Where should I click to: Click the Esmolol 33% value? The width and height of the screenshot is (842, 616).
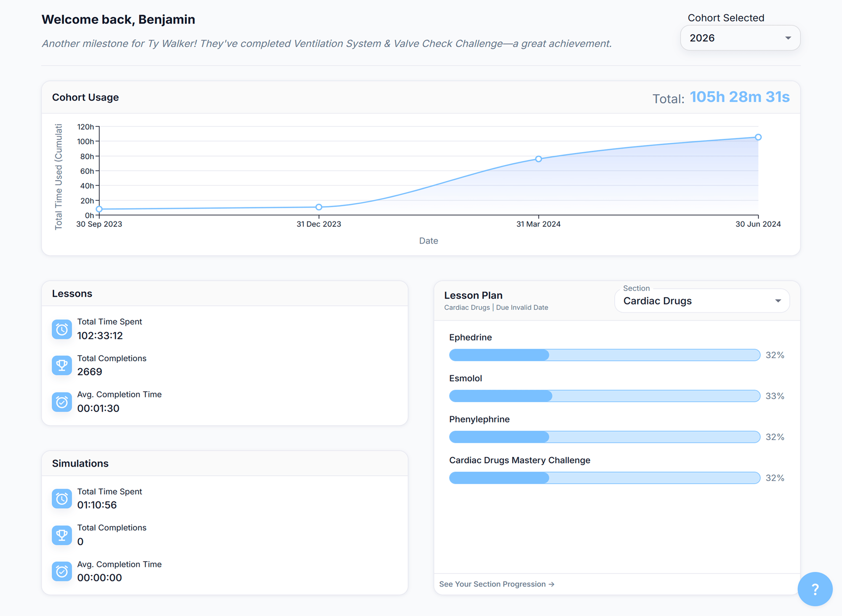click(x=775, y=396)
